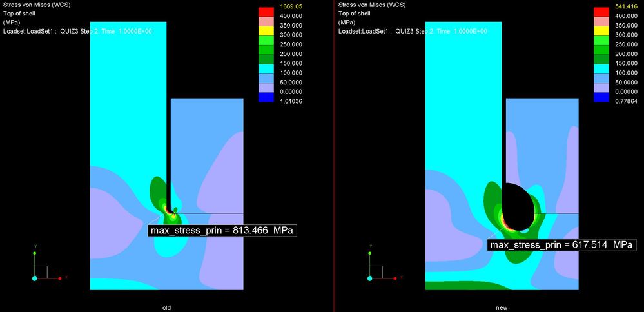Viewport: 644px width, 312px height.
Task: Click the black rounded notch in the new model
Action: pyautogui.click(x=518, y=206)
